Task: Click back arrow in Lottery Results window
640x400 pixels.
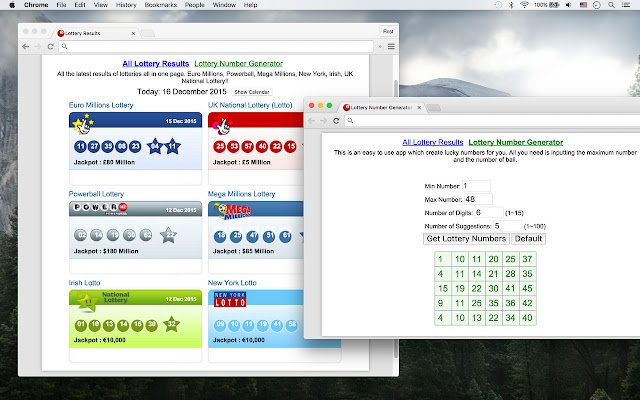Action: (x=26, y=47)
